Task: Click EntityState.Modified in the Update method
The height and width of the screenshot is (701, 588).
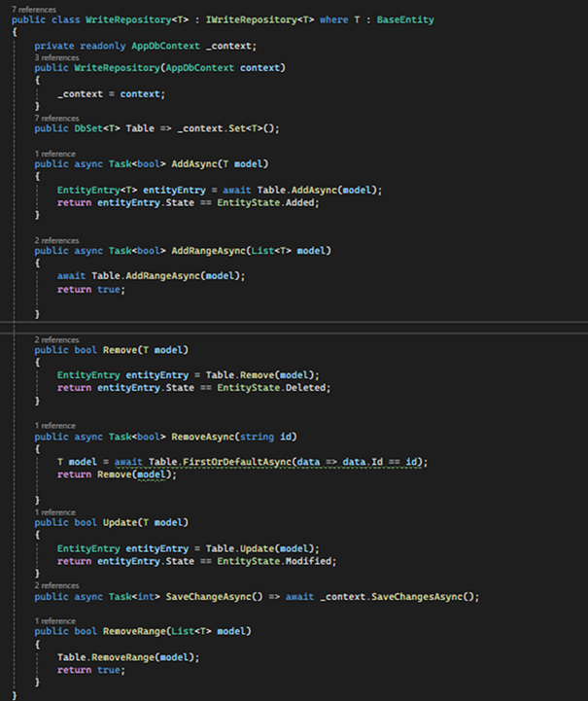Action: coord(277,561)
